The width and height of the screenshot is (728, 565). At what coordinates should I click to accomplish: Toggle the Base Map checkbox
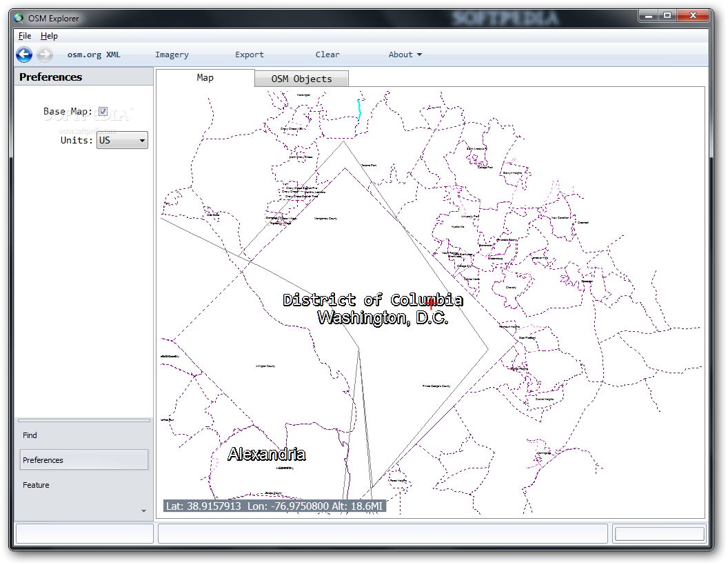tap(103, 112)
